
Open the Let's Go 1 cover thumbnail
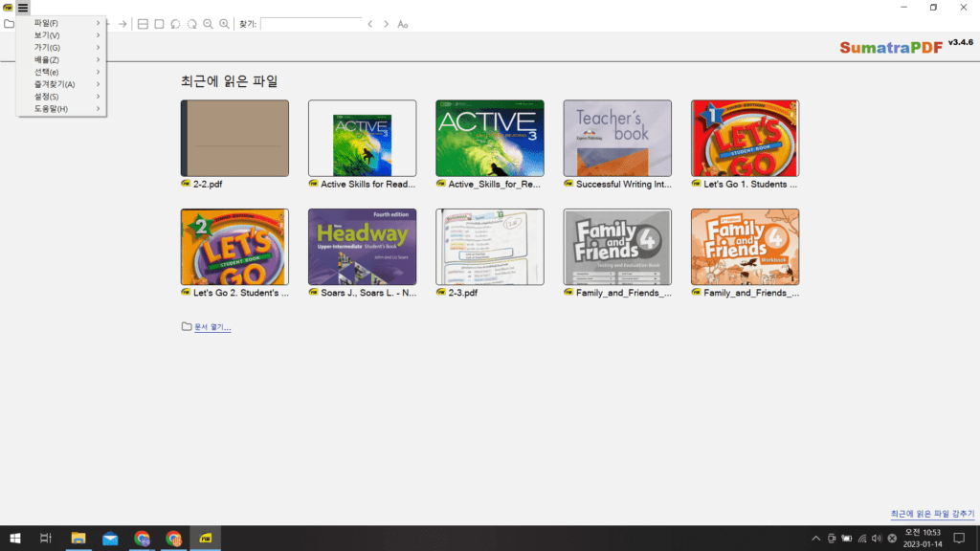click(745, 138)
